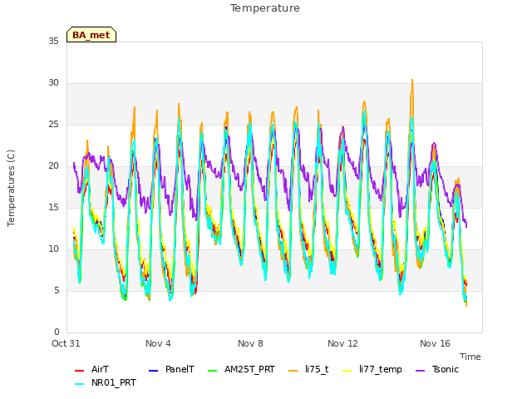The height and width of the screenshot is (399, 532).
Task: Click the orange li75_t legend marker
Action: (293, 371)
